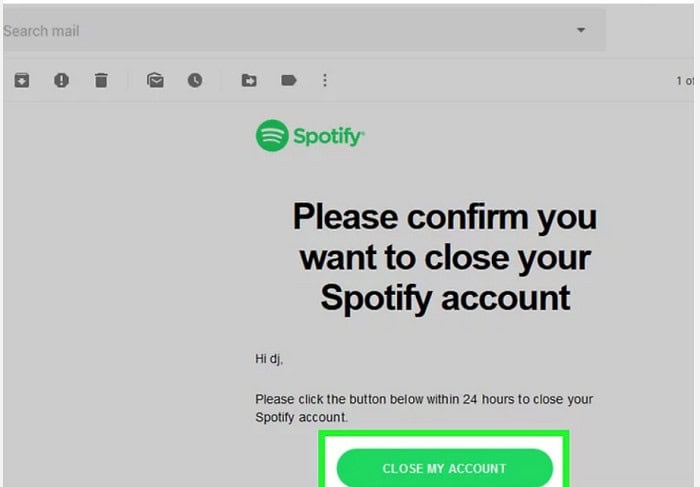Click the "1 of" message counter
This screenshot has height=487, width=700.
[684, 81]
